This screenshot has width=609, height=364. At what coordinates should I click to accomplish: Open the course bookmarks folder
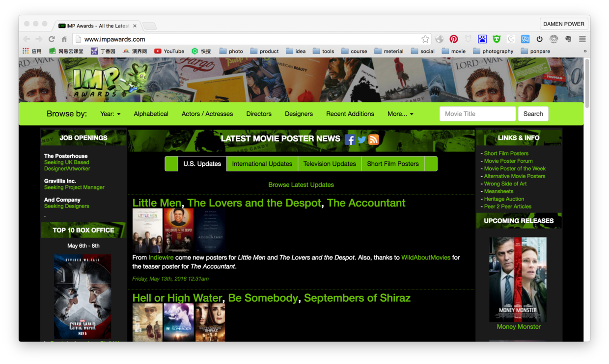(x=354, y=51)
